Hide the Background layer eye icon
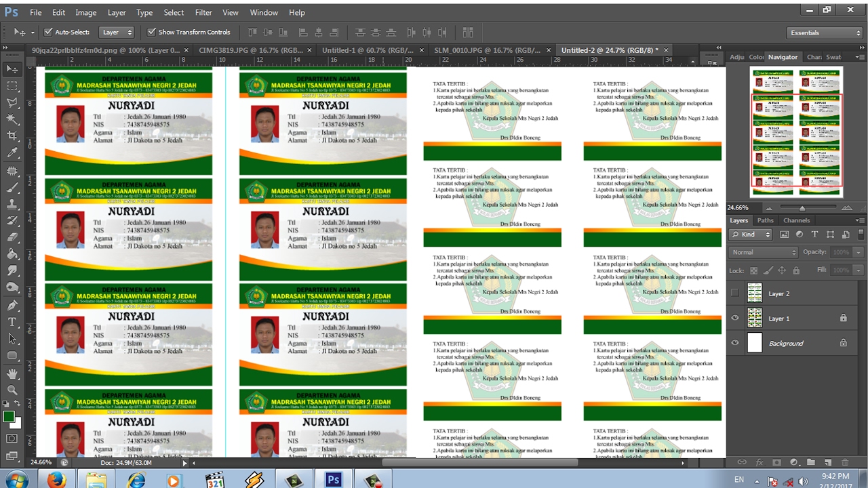The image size is (868, 488). coord(735,343)
